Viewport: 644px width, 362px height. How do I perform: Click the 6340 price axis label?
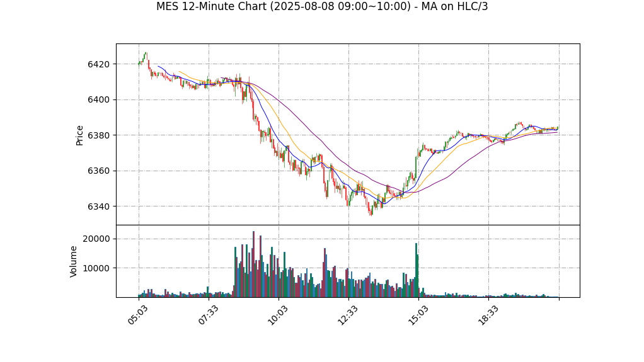[x=98, y=206]
